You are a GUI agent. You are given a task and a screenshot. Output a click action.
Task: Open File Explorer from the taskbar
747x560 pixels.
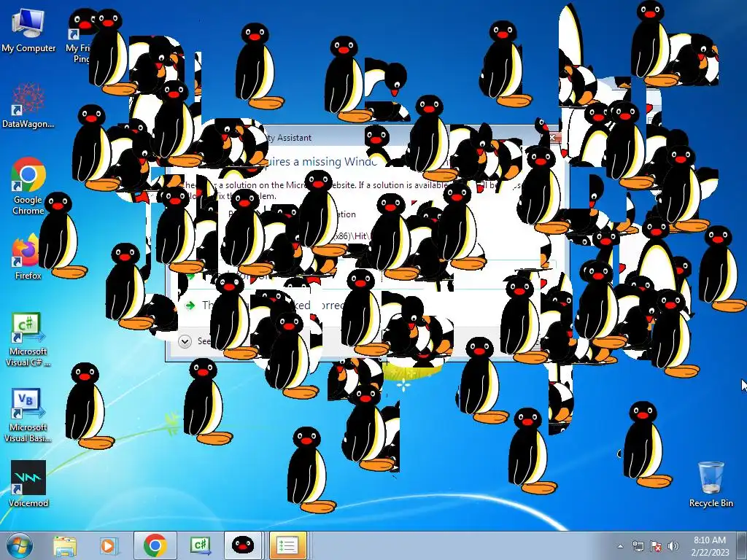point(65,545)
